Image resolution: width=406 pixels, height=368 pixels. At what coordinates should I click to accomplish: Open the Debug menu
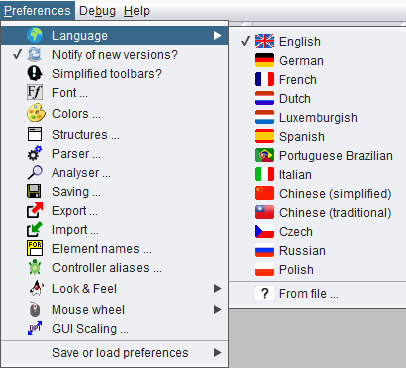pyautogui.click(x=97, y=11)
